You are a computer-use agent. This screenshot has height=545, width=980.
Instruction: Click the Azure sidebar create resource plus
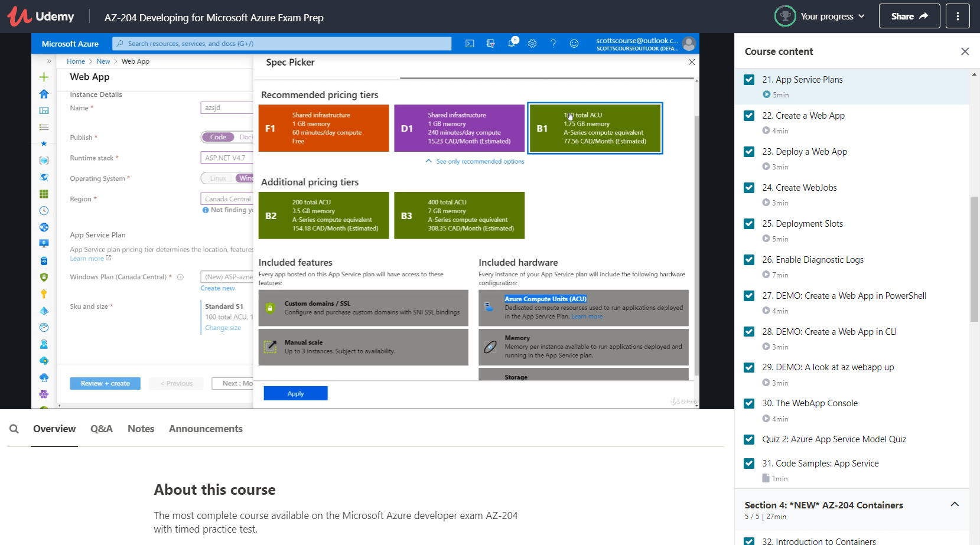pyautogui.click(x=44, y=77)
